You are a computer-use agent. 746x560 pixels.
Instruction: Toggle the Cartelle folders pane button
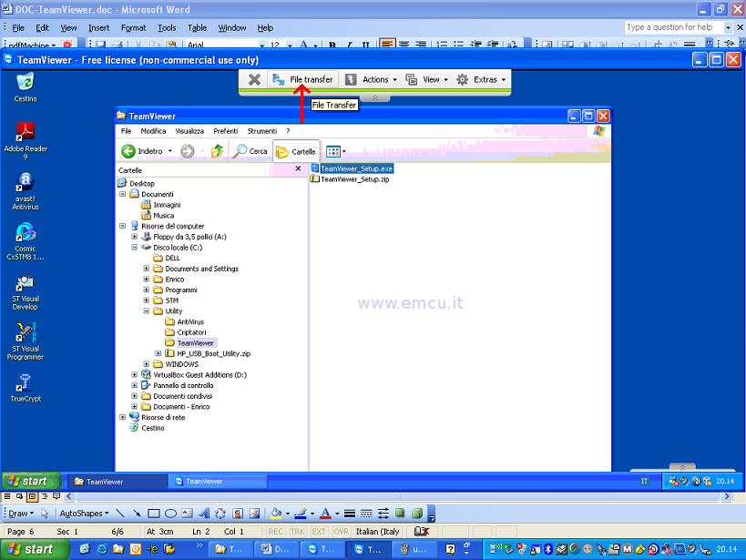point(296,151)
